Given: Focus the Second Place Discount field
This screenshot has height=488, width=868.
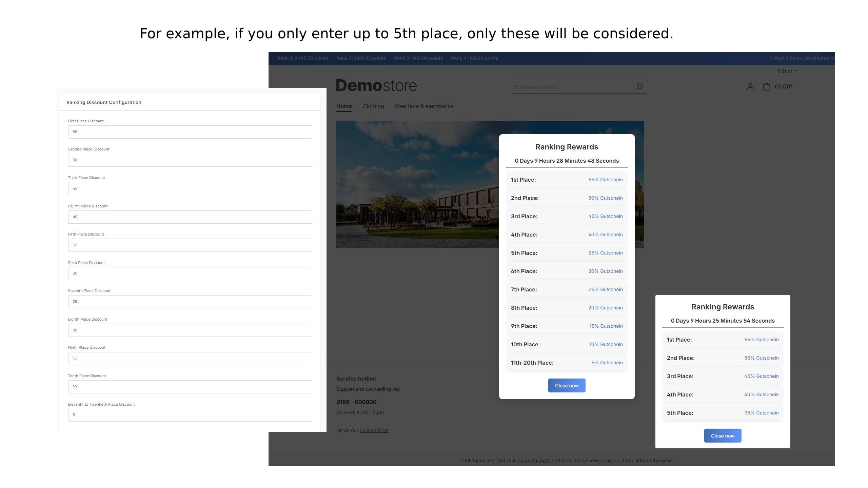Looking at the screenshot, I should 190,160.
